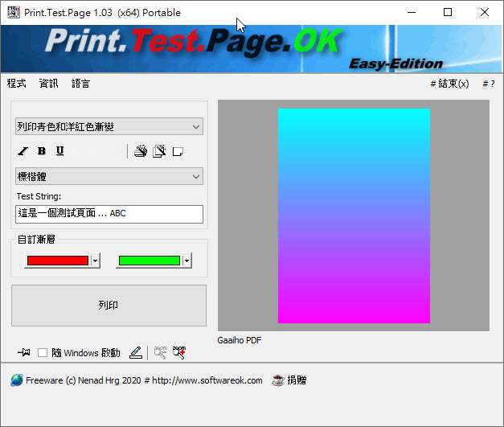This screenshot has width=504, height=427.
Task: Open the softwareok.com freeware link
Action: pos(144,380)
